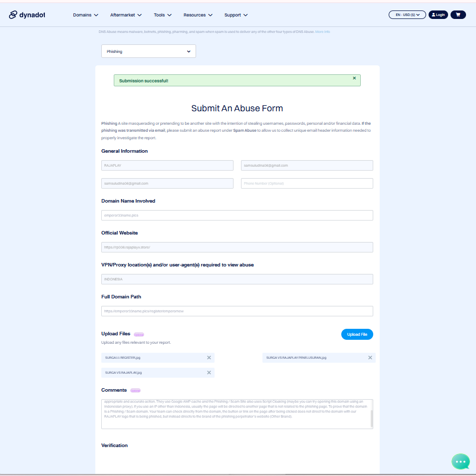Open the shopping cart
476x476 pixels.
[458, 14]
